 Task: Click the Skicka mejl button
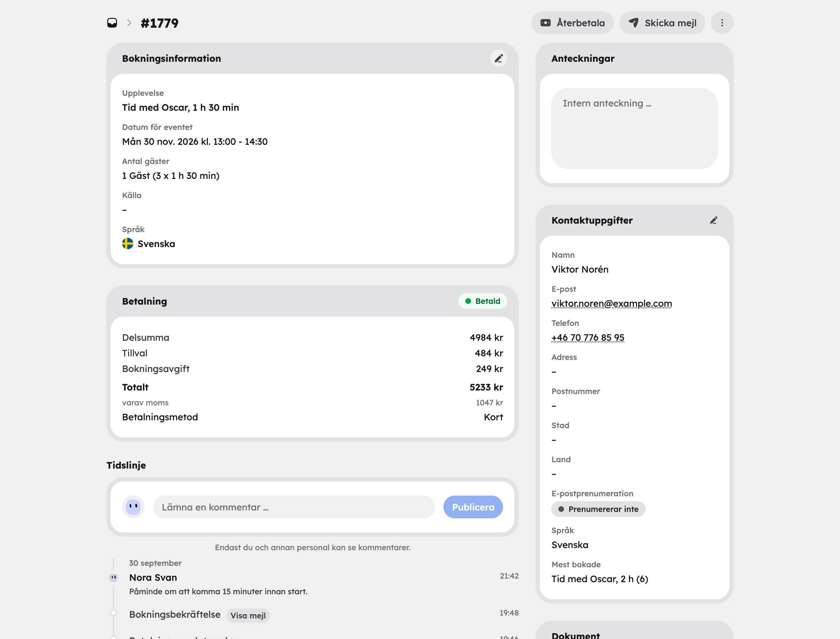662,23
